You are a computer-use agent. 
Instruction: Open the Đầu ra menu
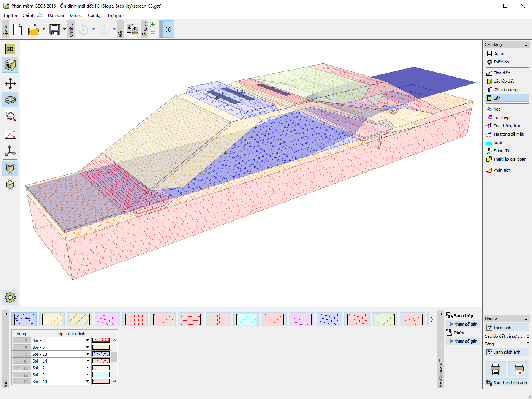[x=76, y=16]
